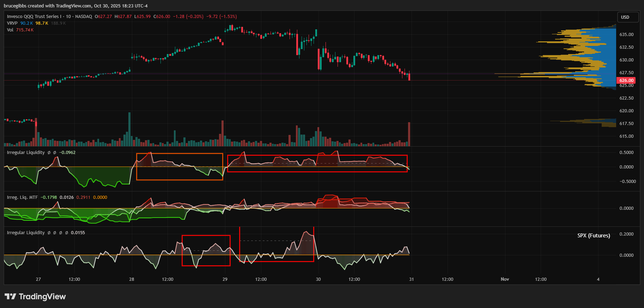Click the 635.00 price scale label
Viewport: 644px width, 308px height.
click(x=626, y=35)
